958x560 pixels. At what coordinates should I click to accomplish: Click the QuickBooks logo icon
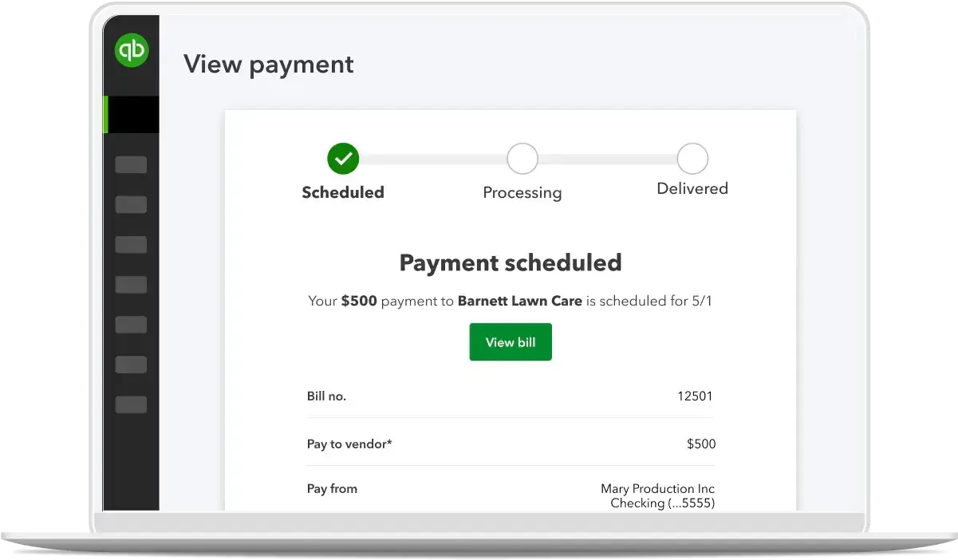point(131,49)
